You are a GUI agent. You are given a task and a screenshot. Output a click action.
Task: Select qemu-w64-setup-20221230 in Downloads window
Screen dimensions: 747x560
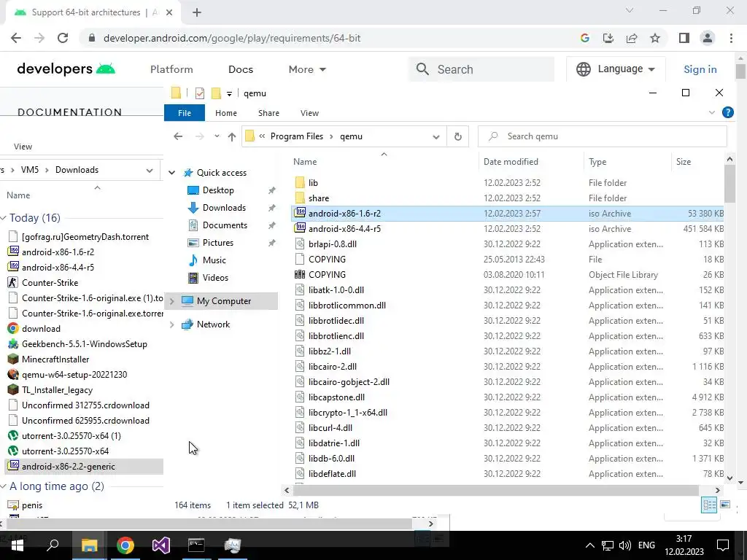click(x=74, y=375)
